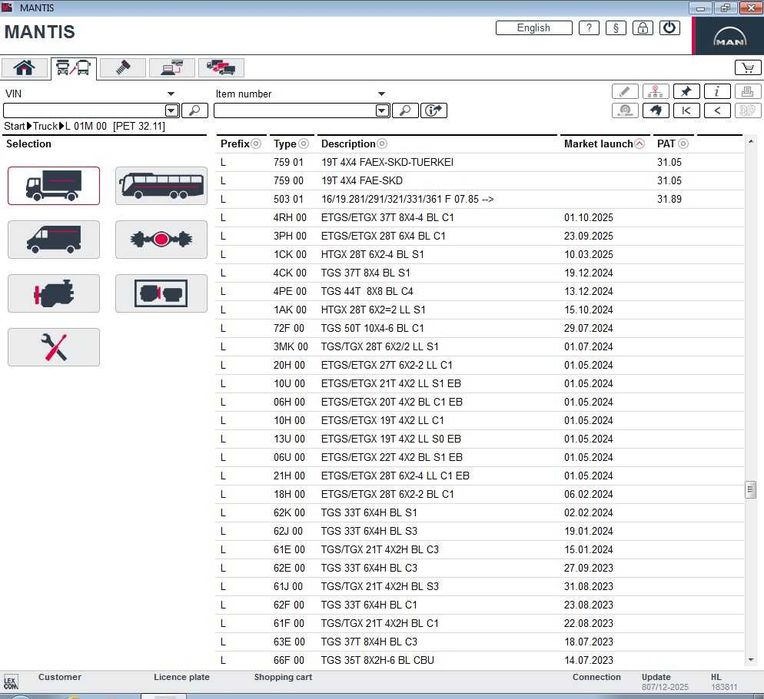The image size is (764, 699).
Task: Click L 01M 00 in breadcrumb
Action: (x=86, y=126)
